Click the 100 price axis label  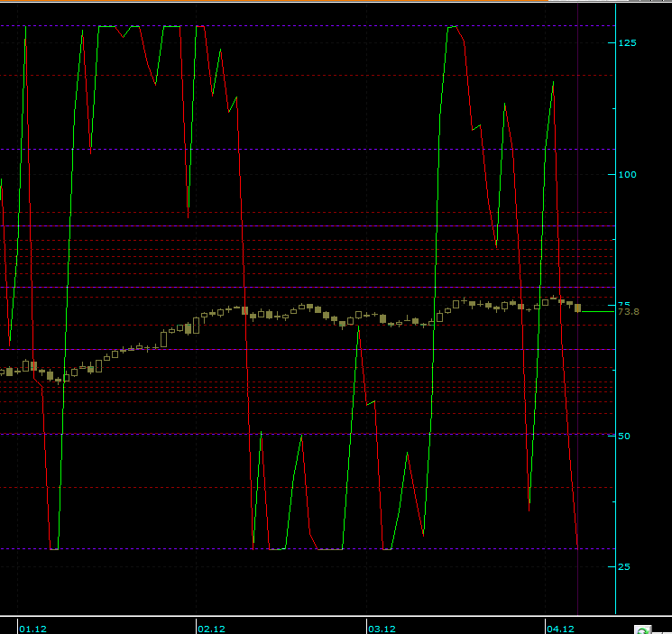627,174
